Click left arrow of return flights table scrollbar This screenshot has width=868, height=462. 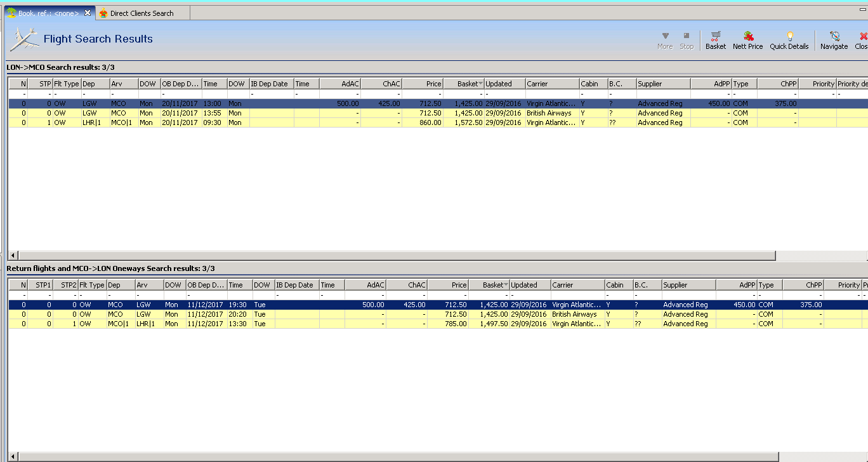[x=12, y=457]
